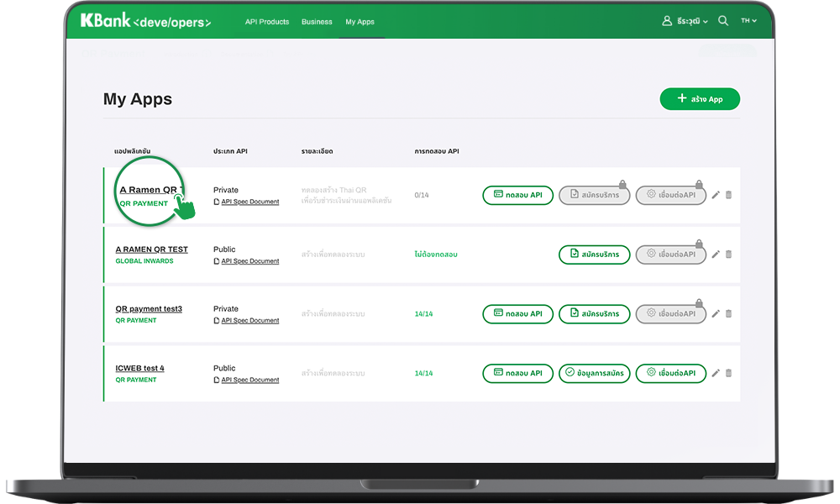The image size is (840, 504).
Task: Delete the A RAMEN QR TEST app
Action: (x=728, y=255)
